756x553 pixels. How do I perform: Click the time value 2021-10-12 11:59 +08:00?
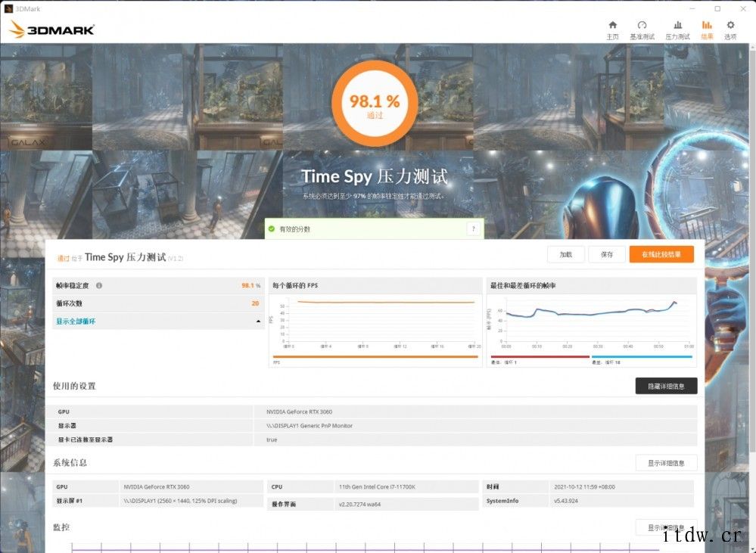[x=584, y=487]
